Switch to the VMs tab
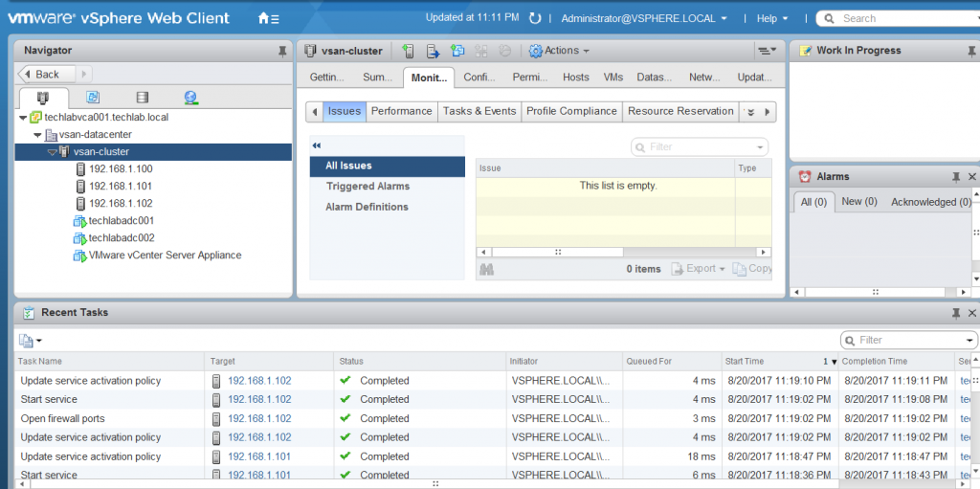Viewport: 980px width, 489px height. click(613, 78)
